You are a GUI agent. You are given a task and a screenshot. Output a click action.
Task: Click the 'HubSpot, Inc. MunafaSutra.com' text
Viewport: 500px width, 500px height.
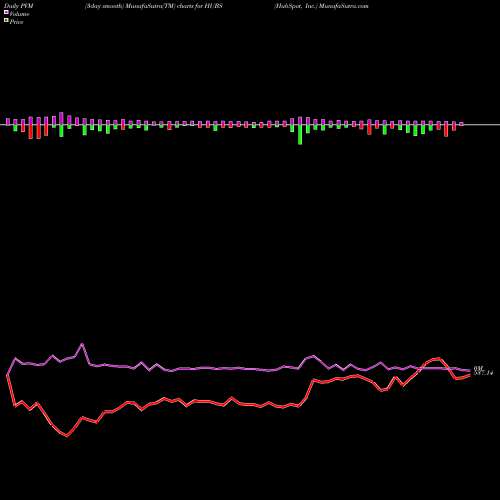pos(321,6)
